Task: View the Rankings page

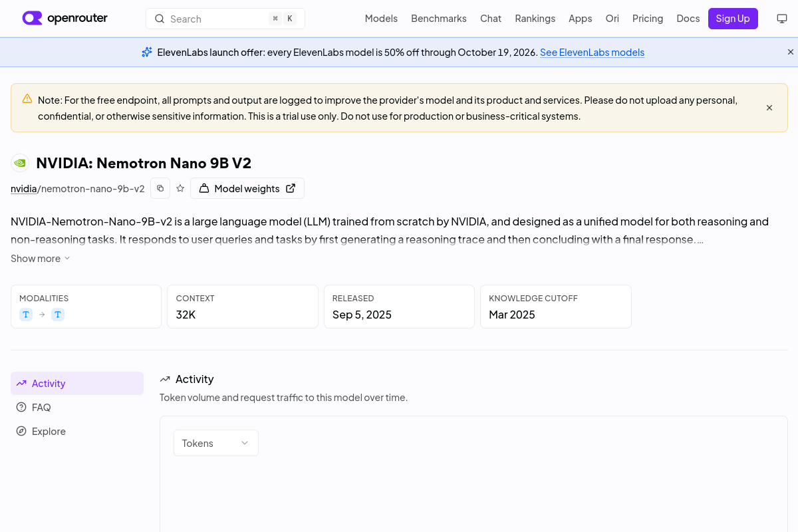Action: pyautogui.click(x=535, y=19)
